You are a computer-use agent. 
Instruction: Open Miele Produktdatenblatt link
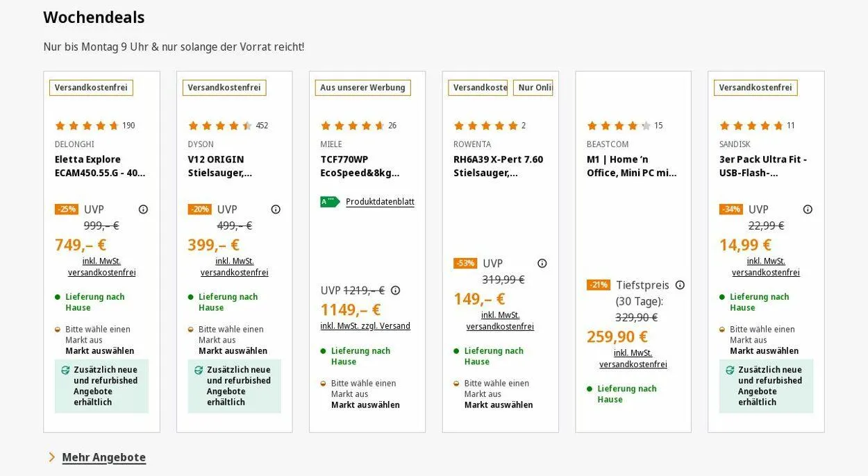380,202
